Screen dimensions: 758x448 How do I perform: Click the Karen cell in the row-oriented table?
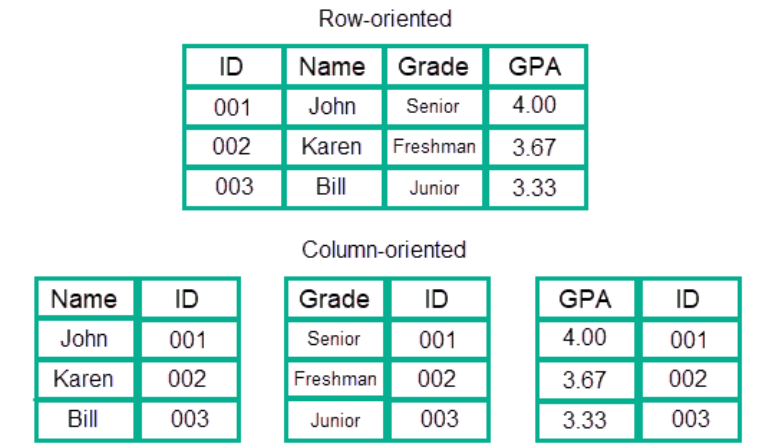coord(331,147)
